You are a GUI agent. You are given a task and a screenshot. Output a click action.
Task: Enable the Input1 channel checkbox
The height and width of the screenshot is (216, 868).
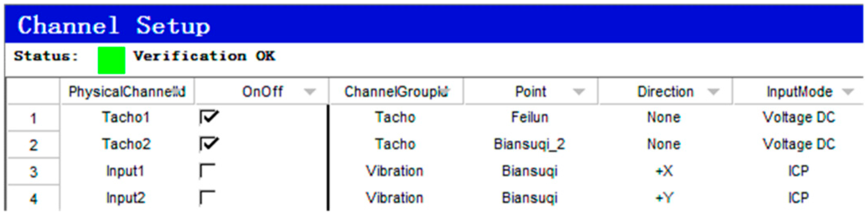[207, 171]
